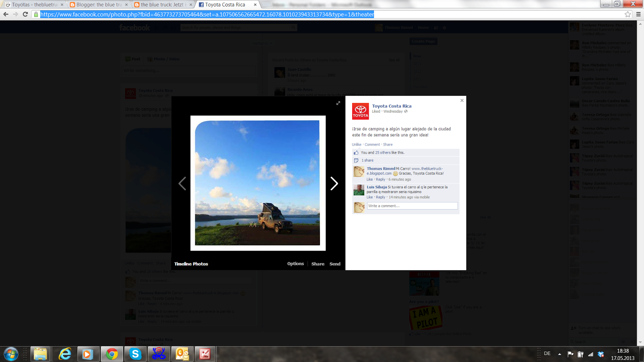The width and height of the screenshot is (644, 362).
Task: Open the taskbar clock and date
Action: [623, 354]
